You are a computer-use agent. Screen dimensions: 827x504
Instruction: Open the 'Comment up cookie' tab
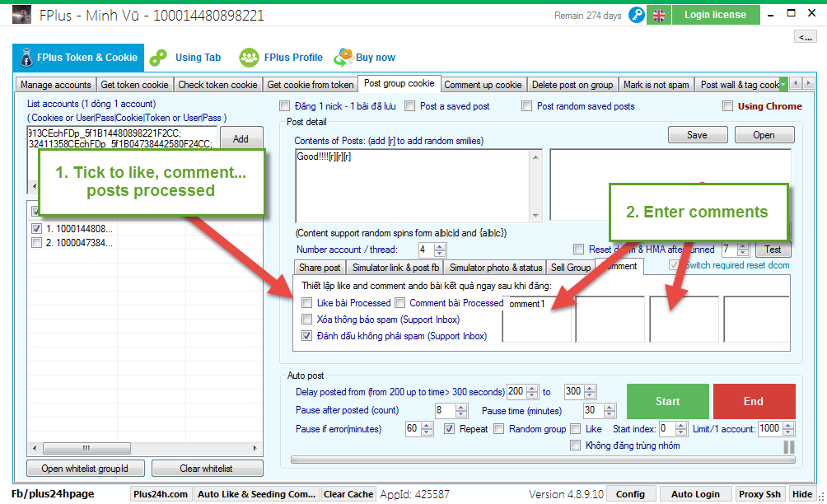pyautogui.click(x=483, y=84)
